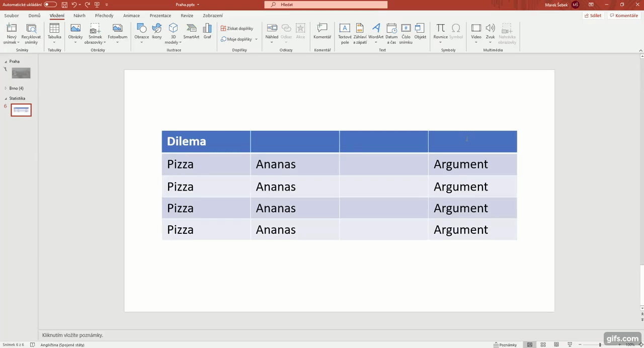Open the Moje doplňky dropdown
The image size is (644, 348).
click(239, 39)
